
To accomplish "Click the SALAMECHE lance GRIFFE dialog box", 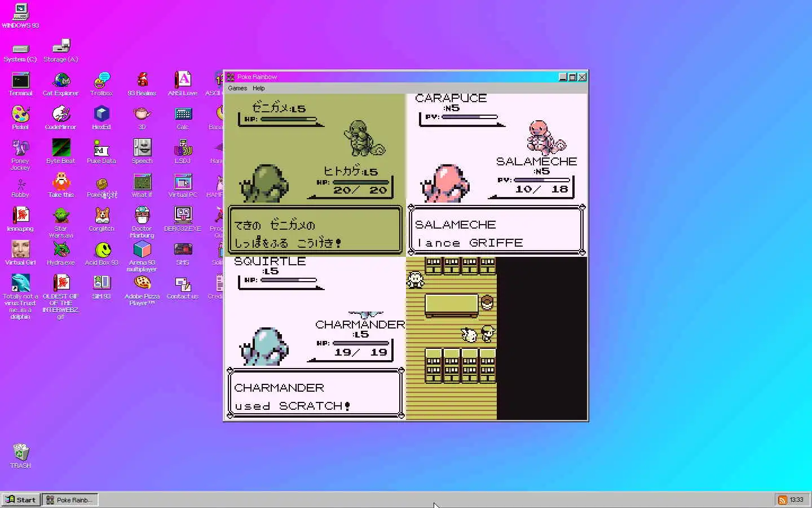I will pyautogui.click(x=497, y=230).
